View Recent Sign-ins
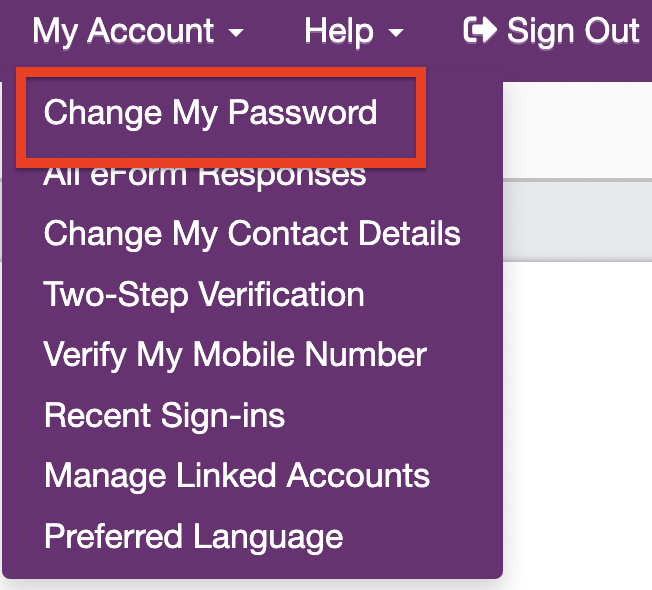This screenshot has height=590, width=652. tap(165, 415)
